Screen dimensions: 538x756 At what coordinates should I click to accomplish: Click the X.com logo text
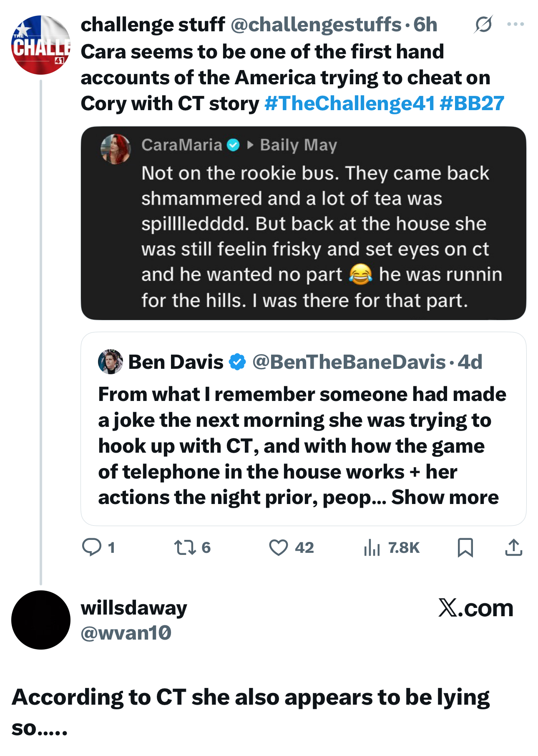475,608
